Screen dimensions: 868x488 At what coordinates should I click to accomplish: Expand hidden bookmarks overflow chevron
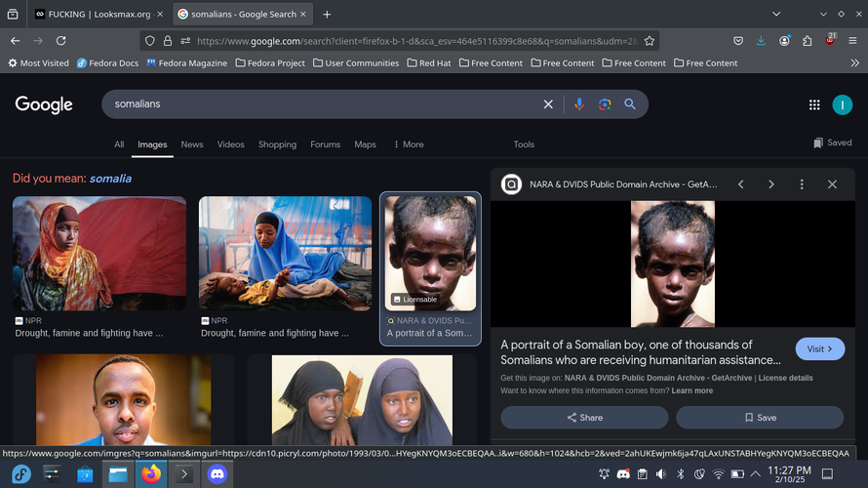pyautogui.click(x=854, y=62)
